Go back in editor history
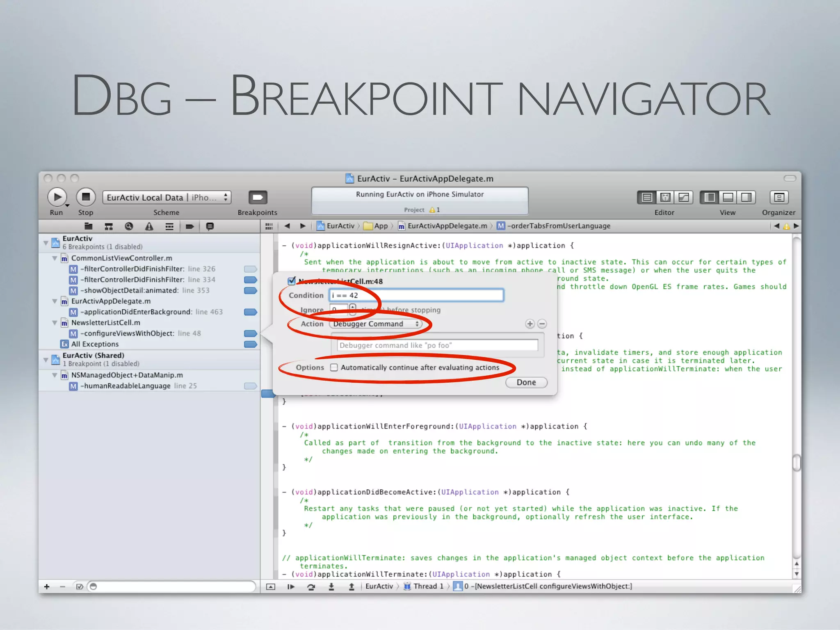Viewport: 840px width, 630px height. [287, 226]
